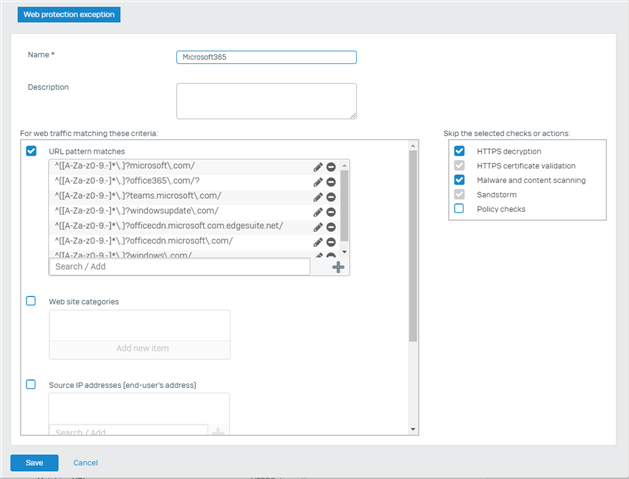Image resolution: width=629 pixels, height=479 pixels.
Task: Check the Policy checks option
Action: [x=459, y=209]
